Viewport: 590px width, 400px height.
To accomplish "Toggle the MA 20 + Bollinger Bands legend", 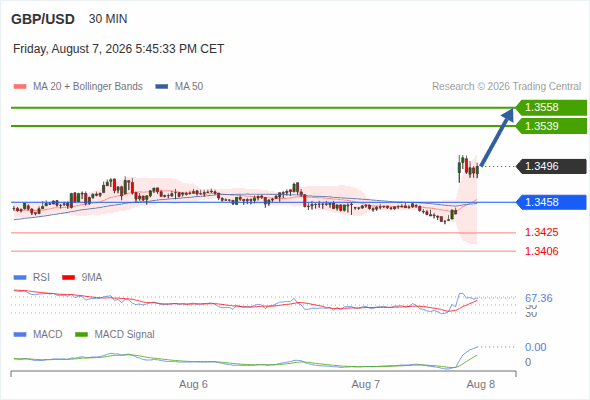I will tap(78, 87).
